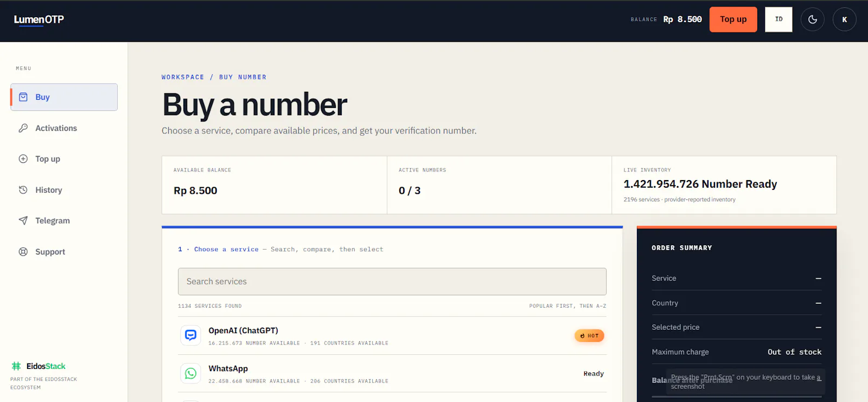Click the Ready status for WhatsApp
Viewport: 868px width, 402px height.
593,374
